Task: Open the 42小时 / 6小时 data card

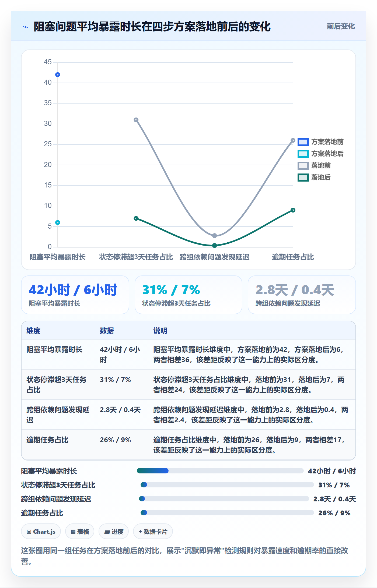Action: pyautogui.click(x=75, y=295)
